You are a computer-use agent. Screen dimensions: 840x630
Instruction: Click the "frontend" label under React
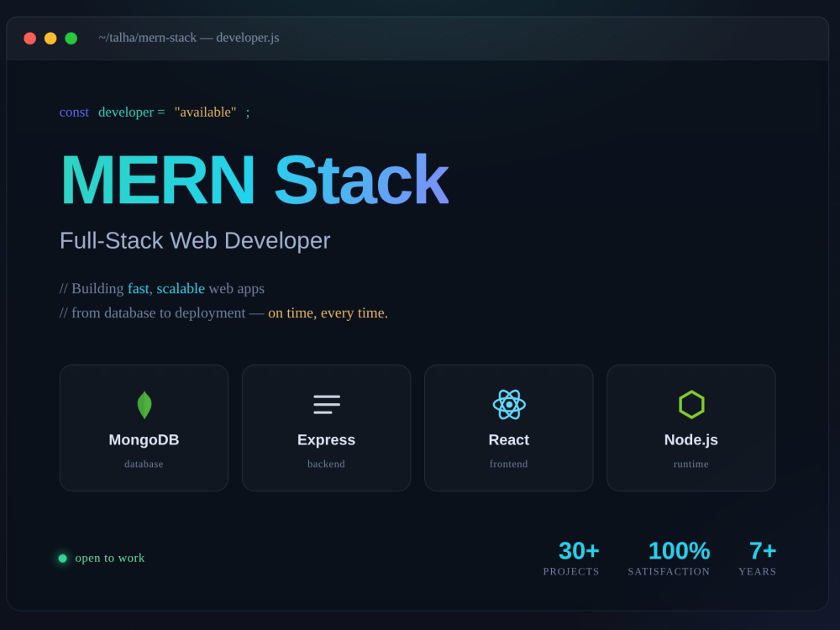coord(509,464)
